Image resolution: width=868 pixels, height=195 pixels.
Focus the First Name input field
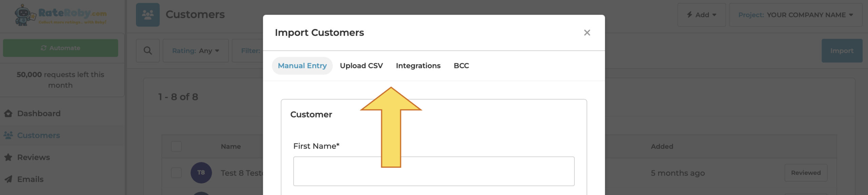[x=434, y=171]
